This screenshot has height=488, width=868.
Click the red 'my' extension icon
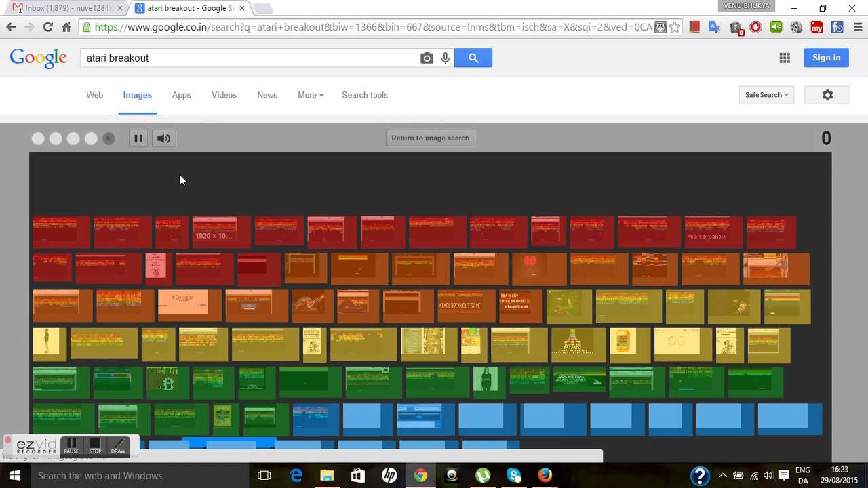click(x=817, y=27)
